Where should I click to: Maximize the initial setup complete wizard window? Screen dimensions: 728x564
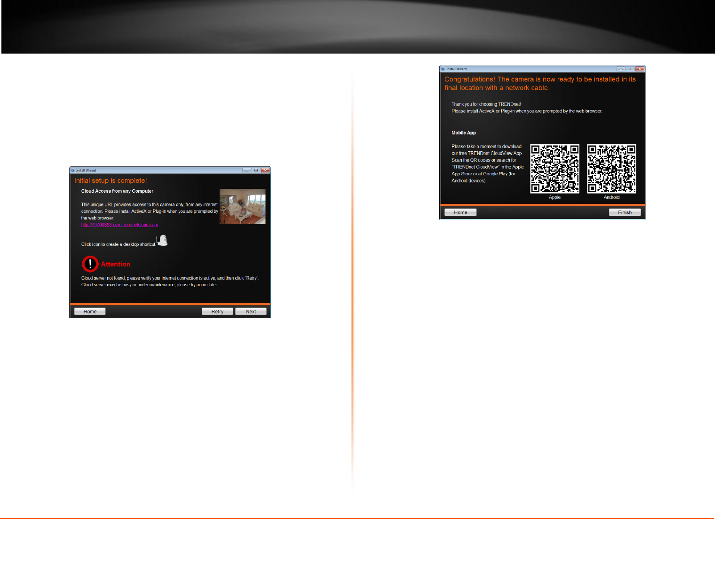click(x=256, y=170)
